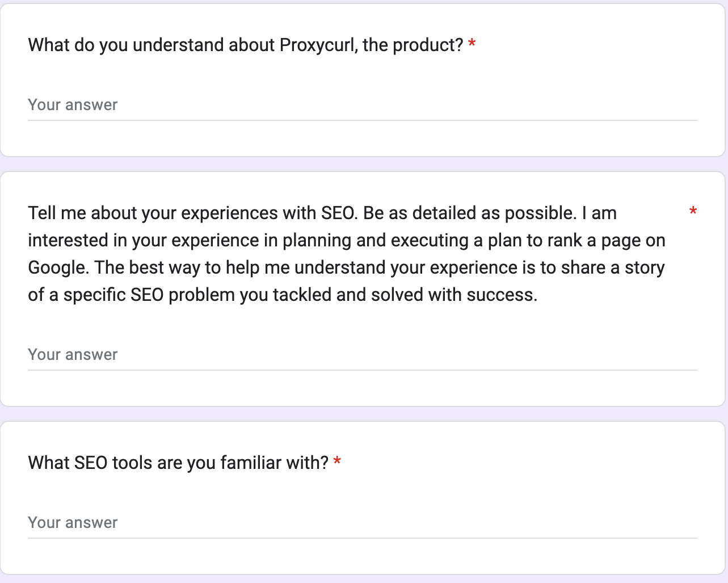The width and height of the screenshot is (728, 583).
Task: Click red asterisk beside SEO experiences question
Action: [x=693, y=212]
